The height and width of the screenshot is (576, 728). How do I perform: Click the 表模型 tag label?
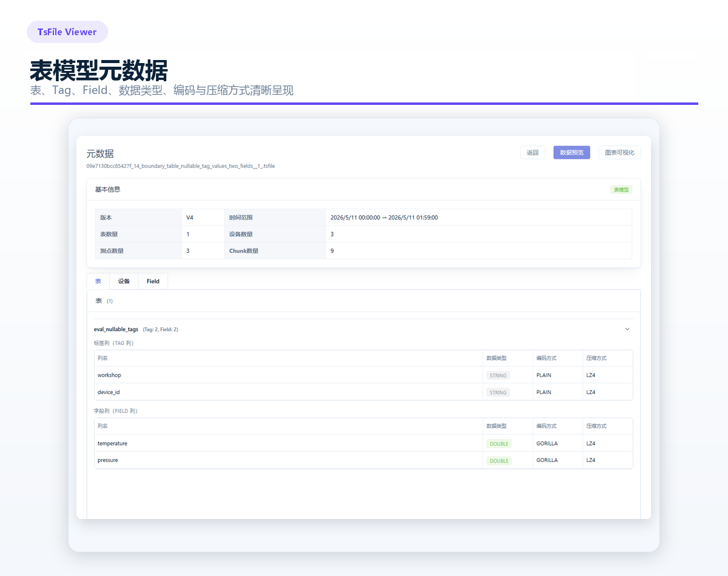(x=621, y=190)
